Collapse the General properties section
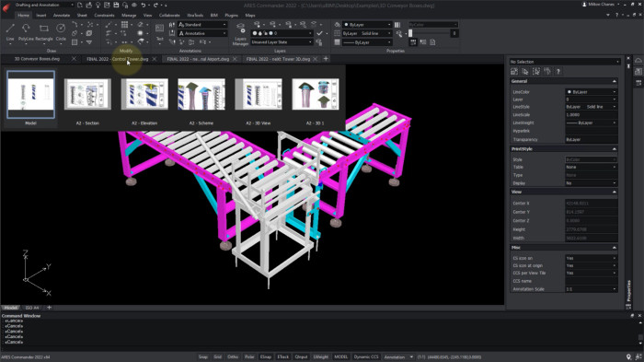This screenshot has width=644, height=362. 614,81
